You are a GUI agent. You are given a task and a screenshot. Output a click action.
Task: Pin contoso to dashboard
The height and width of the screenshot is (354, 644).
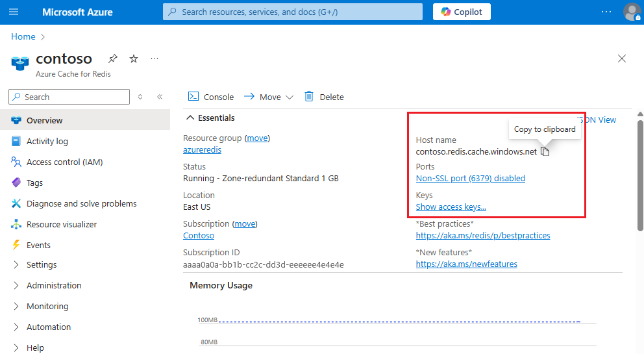click(x=113, y=59)
